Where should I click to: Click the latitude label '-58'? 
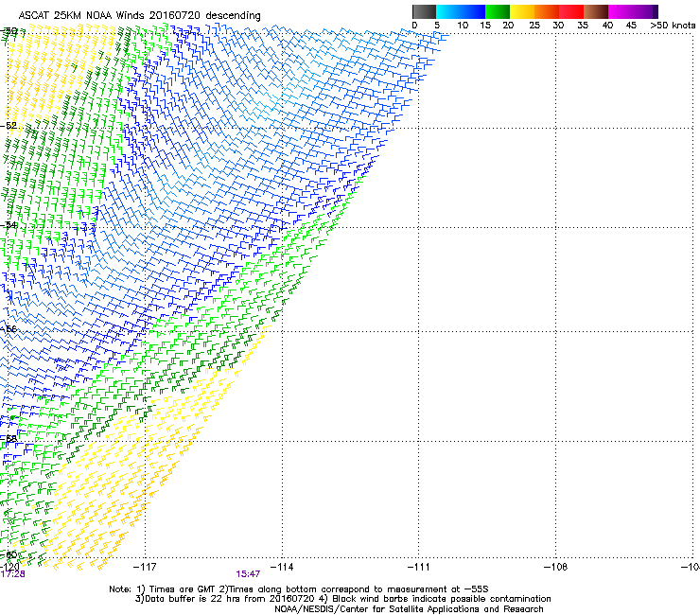[x=9, y=439]
